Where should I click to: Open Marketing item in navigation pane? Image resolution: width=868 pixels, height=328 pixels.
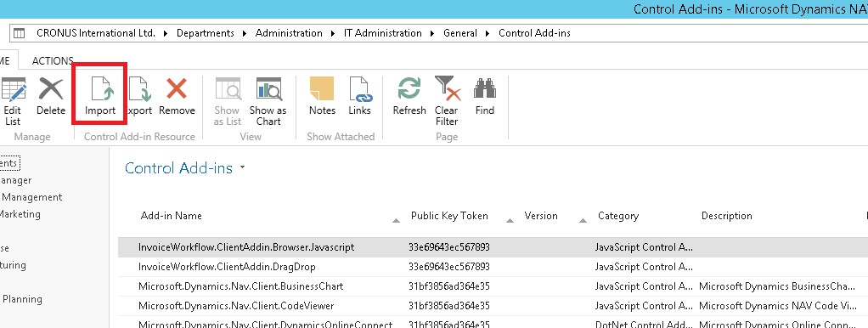[20, 214]
